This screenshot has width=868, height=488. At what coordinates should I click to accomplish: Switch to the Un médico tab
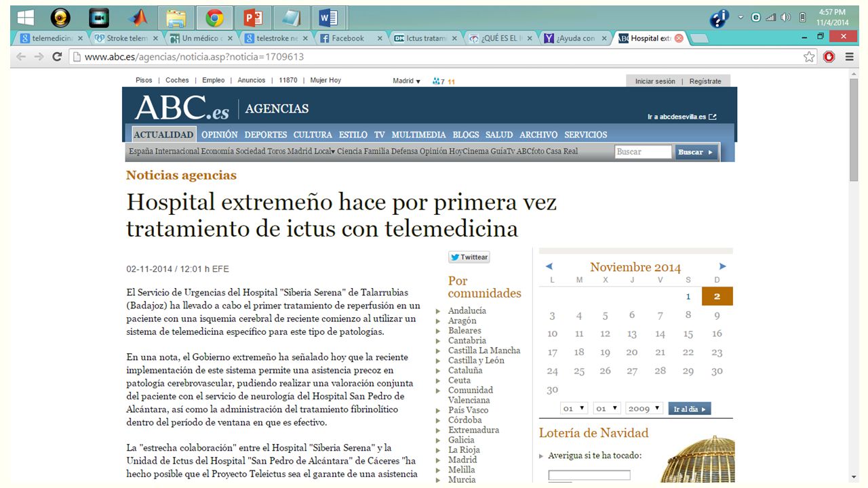[x=201, y=39]
